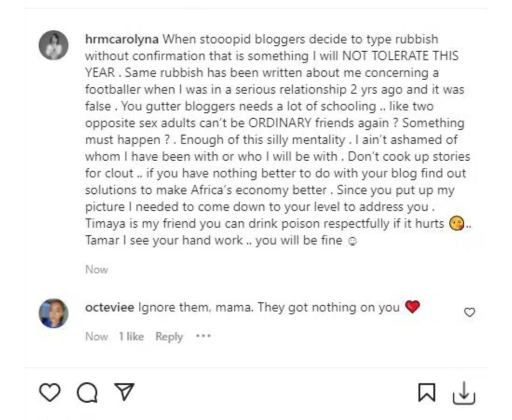Open octeviee's profile picture
The width and height of the screenshot is (512, 420).
53,313
